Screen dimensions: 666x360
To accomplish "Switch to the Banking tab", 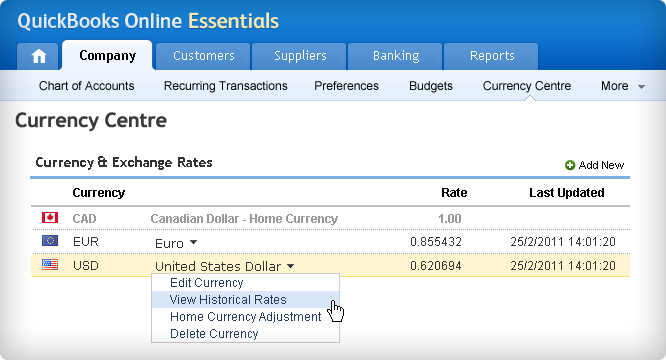I will pos(396,56).
